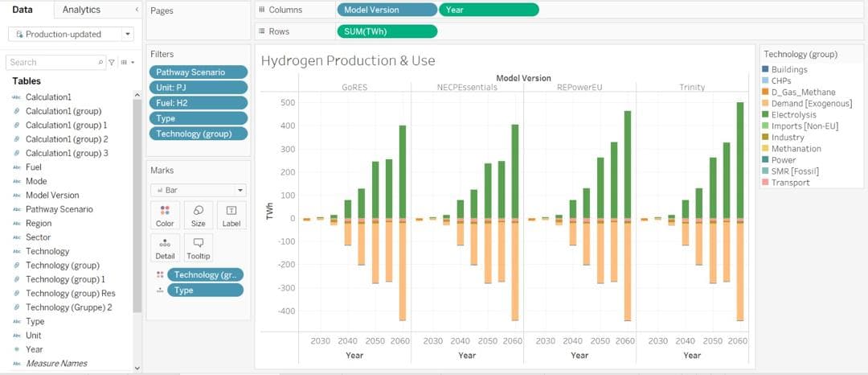The height and width of the screenshot is (375, 868).
Task: Click the CHPs legend color swatch
Action: pos(765,80)
